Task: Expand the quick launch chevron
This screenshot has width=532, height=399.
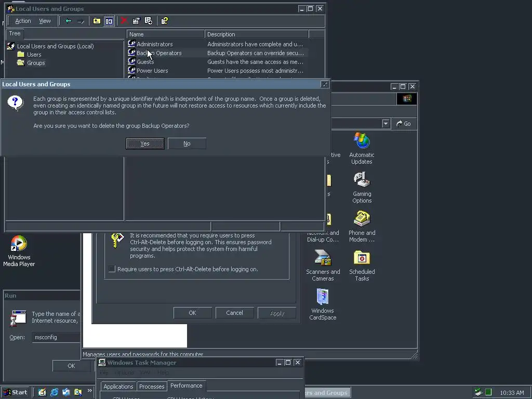Action: [x=89, y=391]
